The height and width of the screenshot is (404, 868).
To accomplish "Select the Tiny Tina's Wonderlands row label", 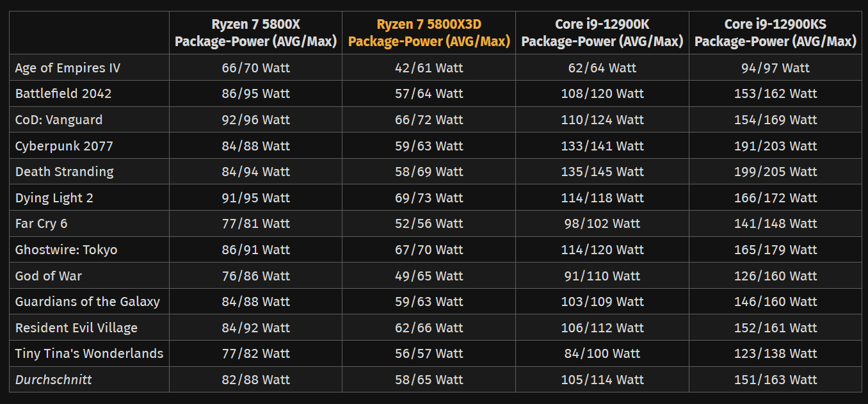I will click(x=90, y=353).
